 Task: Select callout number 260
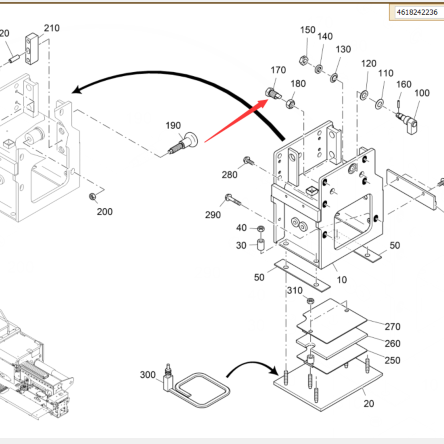(393, 344)
